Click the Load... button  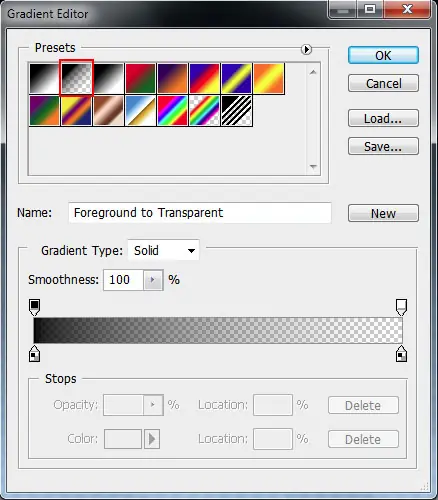point(383,118)
